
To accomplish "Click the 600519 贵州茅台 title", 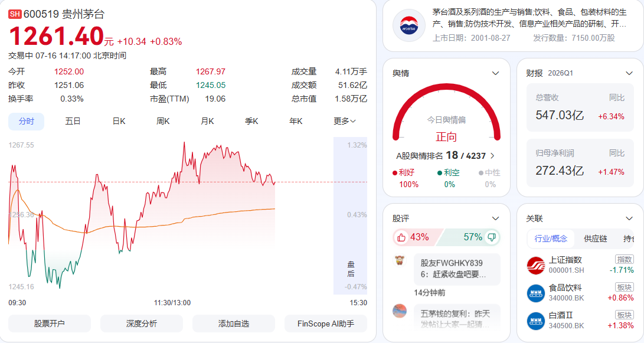I will (x=64, y=14).
